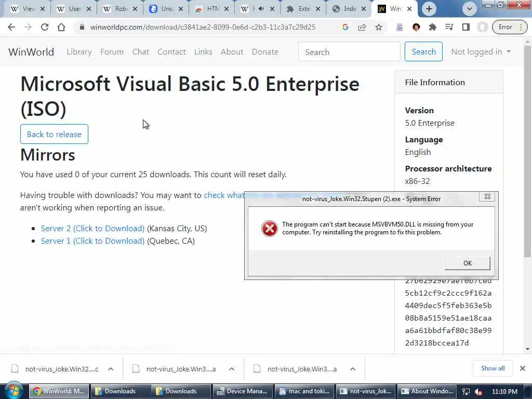Open the Windows Start orb
Screen dimensions: 532x399
tap(14, 391)
